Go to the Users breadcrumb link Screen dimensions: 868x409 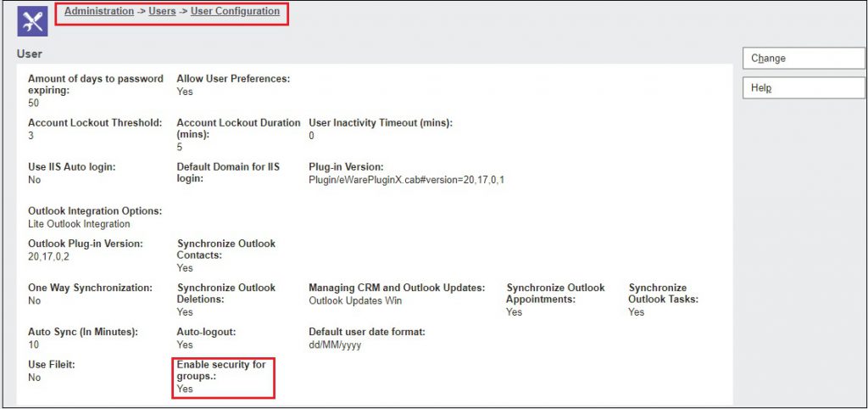pyautogui.click(x=162, y=12)
